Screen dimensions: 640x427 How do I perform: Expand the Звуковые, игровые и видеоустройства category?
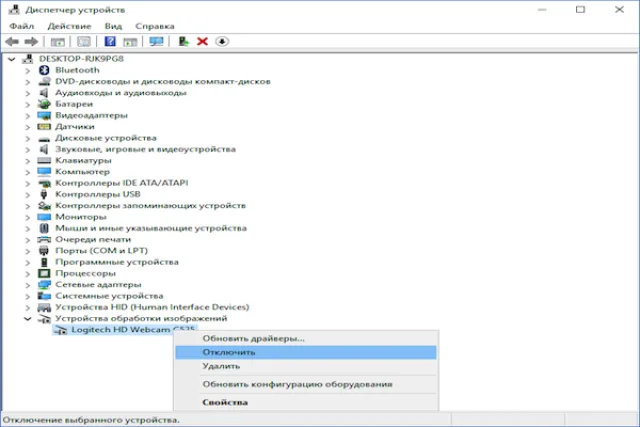point(27,149)
